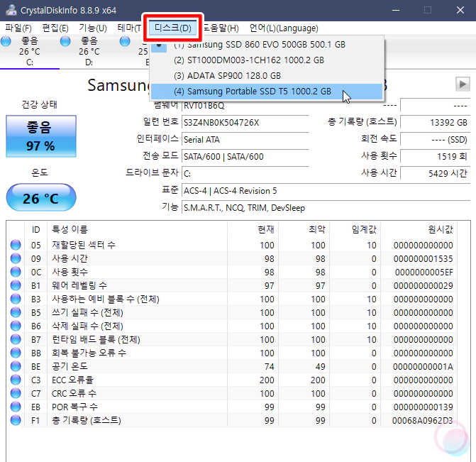Select the 회복 불가능 오류 수 attribute name
The image size is (476, 462).
tap(89, 353)
